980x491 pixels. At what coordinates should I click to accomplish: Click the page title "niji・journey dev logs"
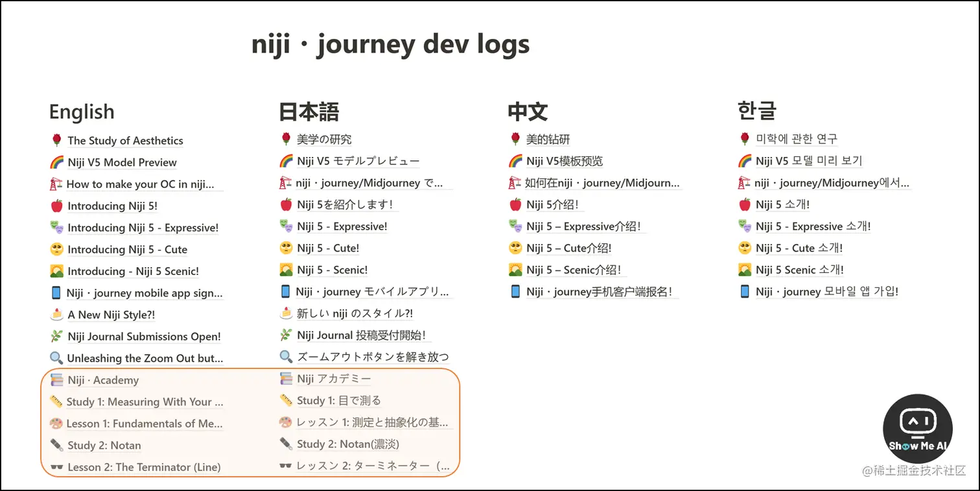click(x=391, y=45)
